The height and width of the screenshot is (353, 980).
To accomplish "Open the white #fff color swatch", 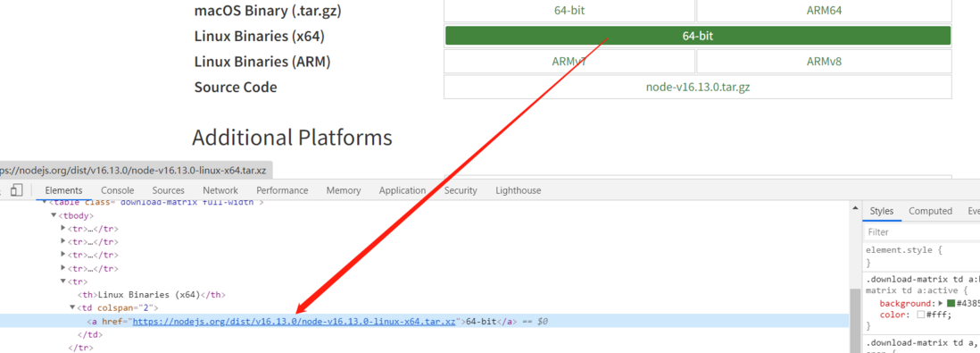I will 920,315.
